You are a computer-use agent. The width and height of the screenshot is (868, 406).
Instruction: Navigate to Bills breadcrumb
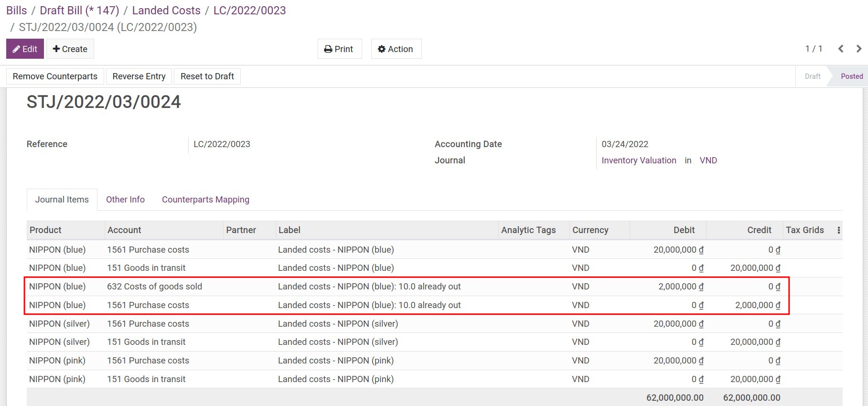pyautogui.click(x=16, y=11)
